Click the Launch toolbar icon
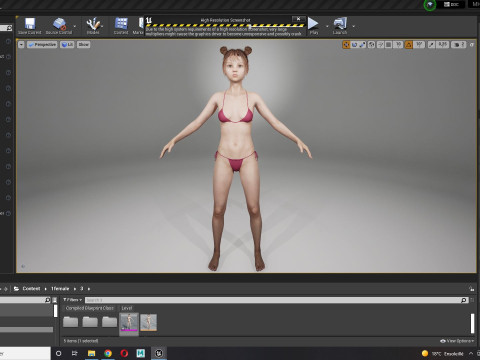 (340, 26)
